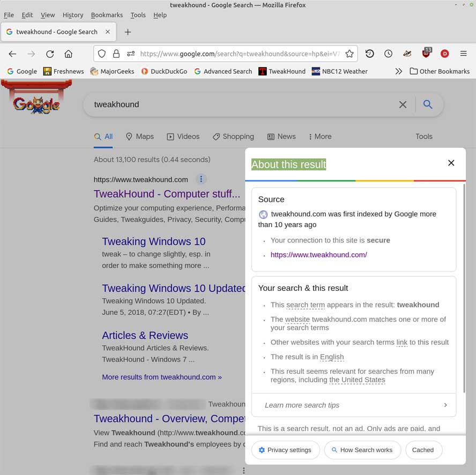Open the permissions icon in address bar
The width and height of the screenshot is (476, 475).
tap(131, 54)
